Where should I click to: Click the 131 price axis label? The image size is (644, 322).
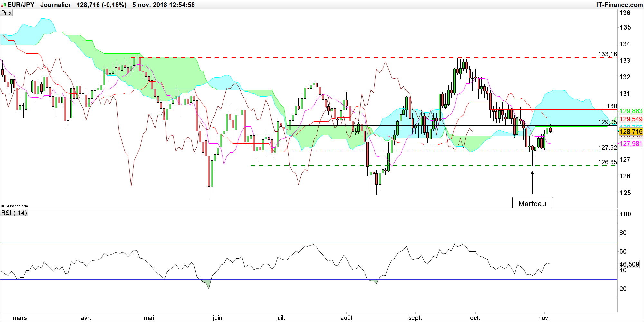click(625, 94)
